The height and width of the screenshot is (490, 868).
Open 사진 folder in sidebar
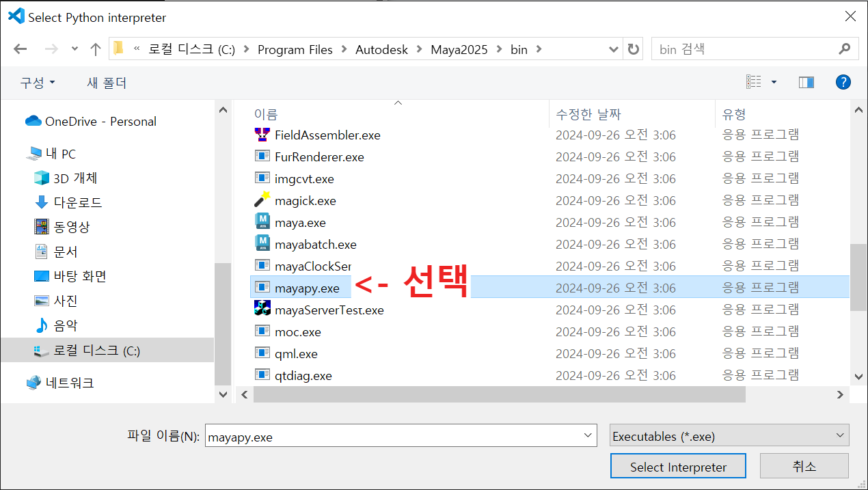[x=65, y=301]
